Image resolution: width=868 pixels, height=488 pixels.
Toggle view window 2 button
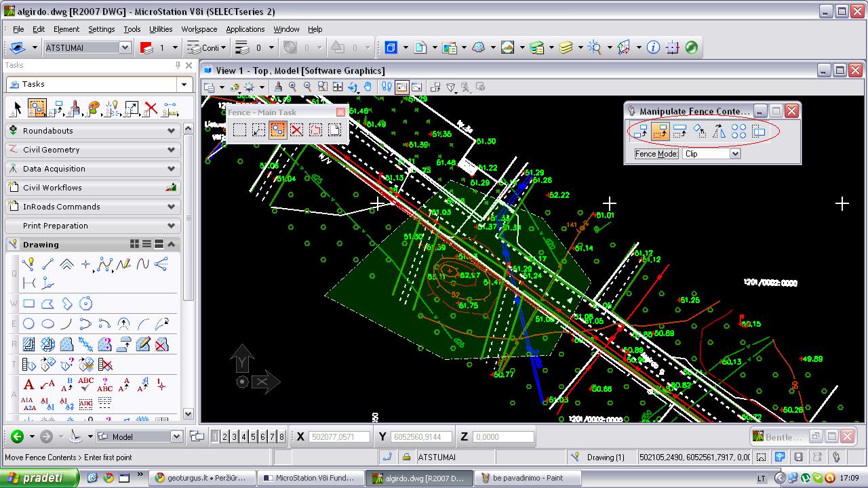coord(224,437)
